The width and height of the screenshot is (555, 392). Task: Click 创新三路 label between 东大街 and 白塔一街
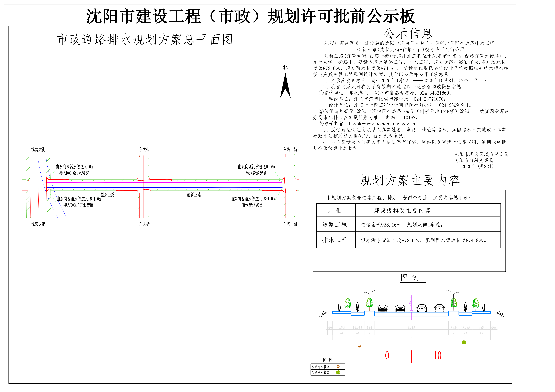194,195
